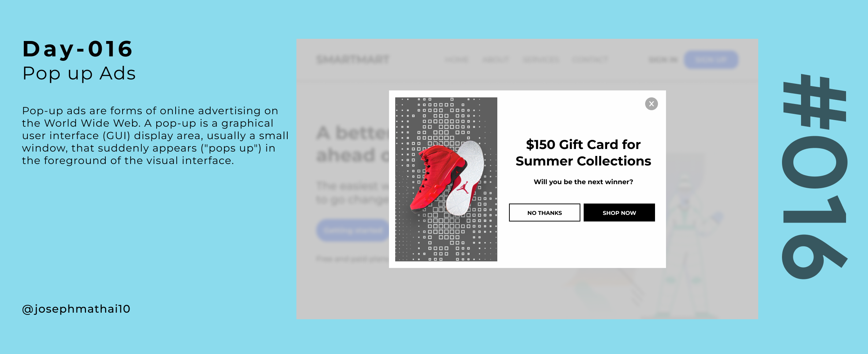
Task: Click the '$150 Gift Card' popup heading
Action: tap(583, 153)
